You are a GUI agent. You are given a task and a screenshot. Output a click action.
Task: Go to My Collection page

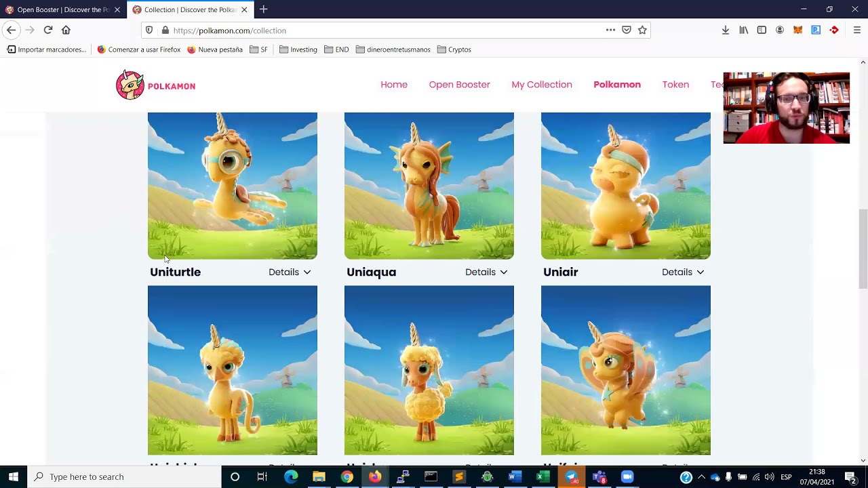coord(542,85)
